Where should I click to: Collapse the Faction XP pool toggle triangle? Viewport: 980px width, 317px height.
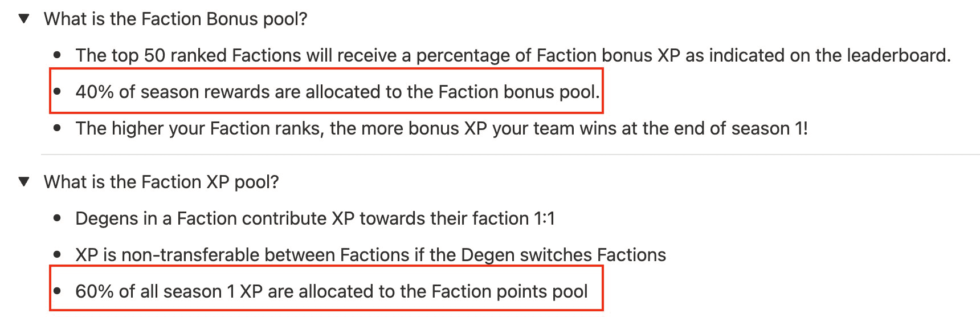(x=24, y=182)
